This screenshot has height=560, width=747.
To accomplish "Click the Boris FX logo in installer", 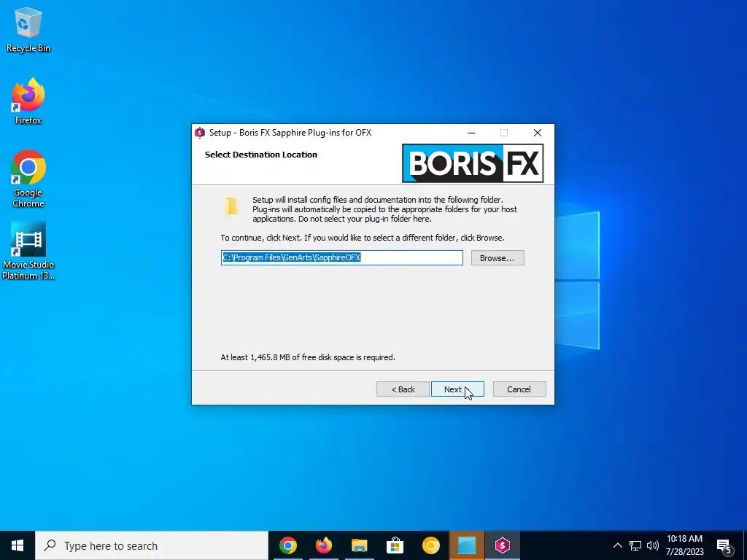I will 473,163.
